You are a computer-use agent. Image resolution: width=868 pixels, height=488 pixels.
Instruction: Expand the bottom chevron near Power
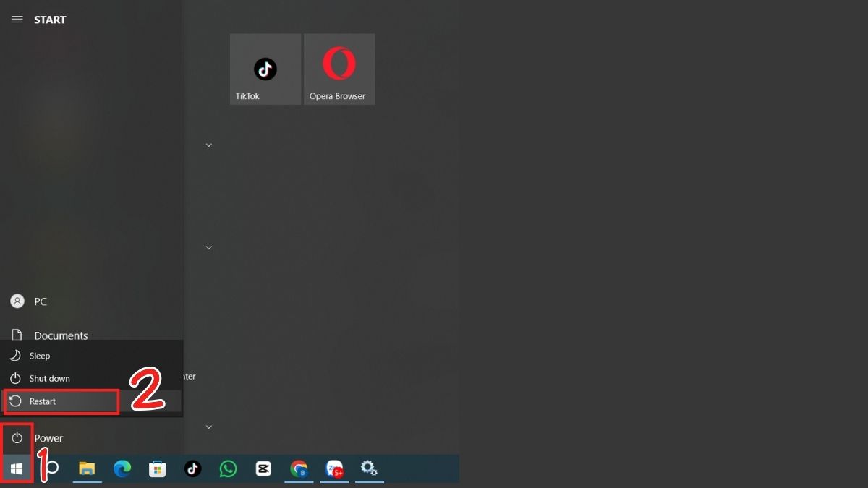click(208, 427)
